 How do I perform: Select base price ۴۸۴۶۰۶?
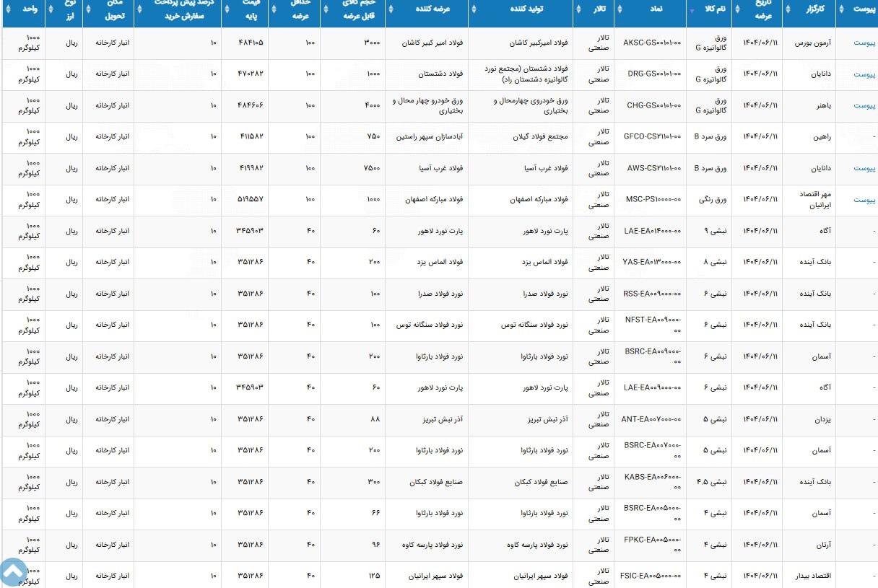251,105
